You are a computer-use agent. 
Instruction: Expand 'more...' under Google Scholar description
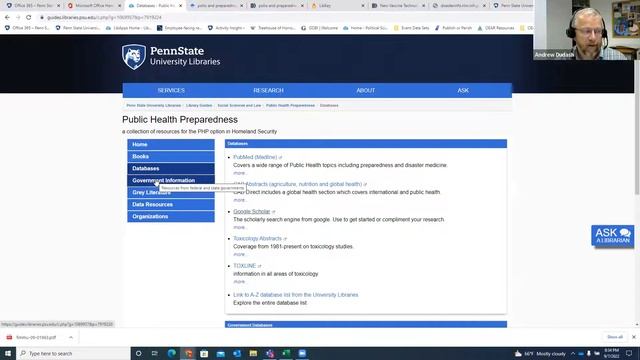[x=240, y=227]
